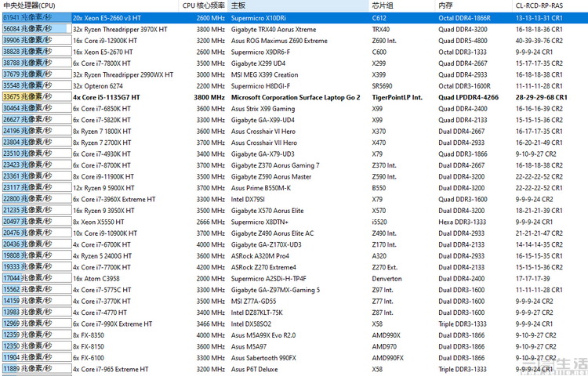
Task: Click the 16-20-21-49 CR1 timing cell
Action: point(539,143)
